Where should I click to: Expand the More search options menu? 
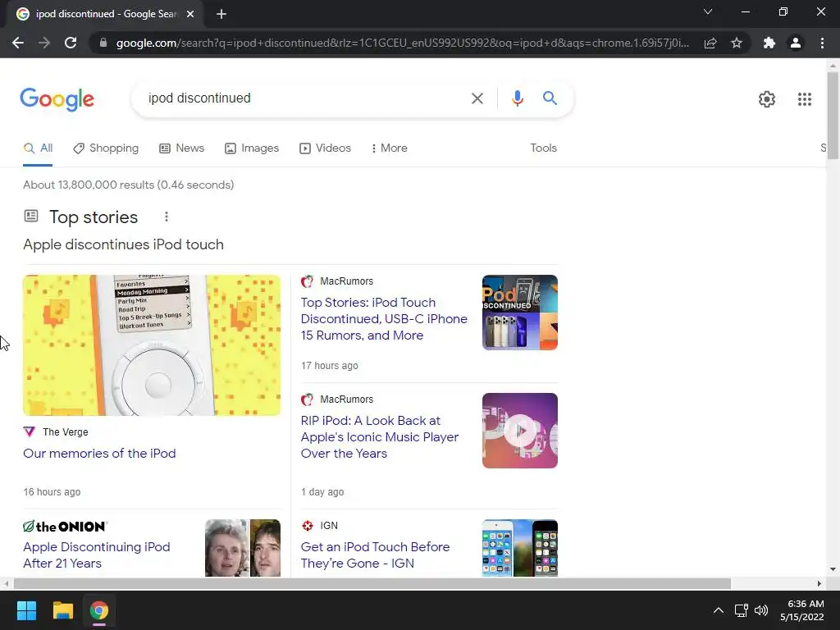click(x=389, y=148)
